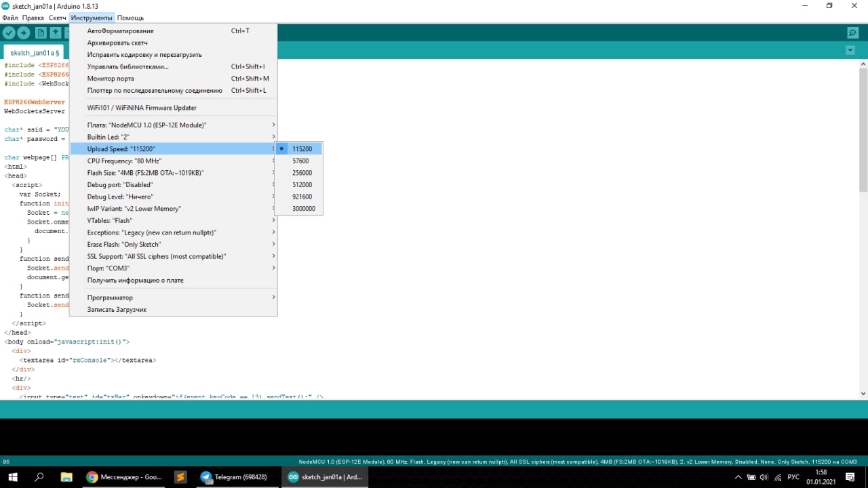Select the 512000 upload speed option
This screenshot has width=868, height=488.
pos(299,184)
